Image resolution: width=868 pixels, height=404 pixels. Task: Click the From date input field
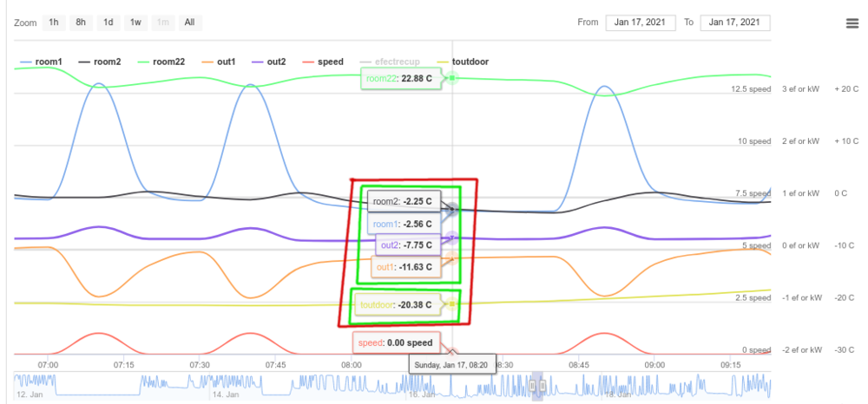[x=640, y=23]
